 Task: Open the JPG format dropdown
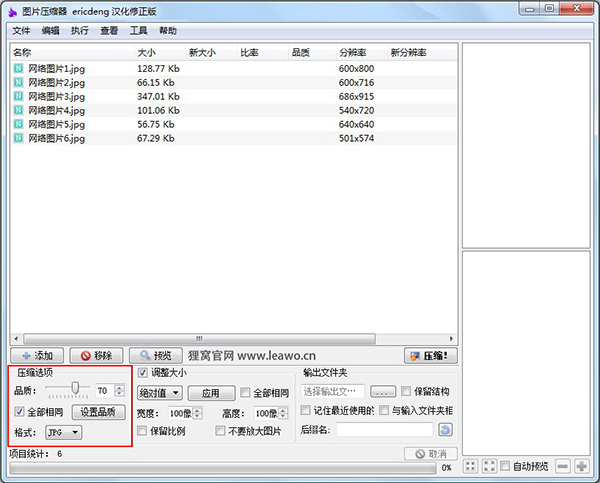click(64, 432)
